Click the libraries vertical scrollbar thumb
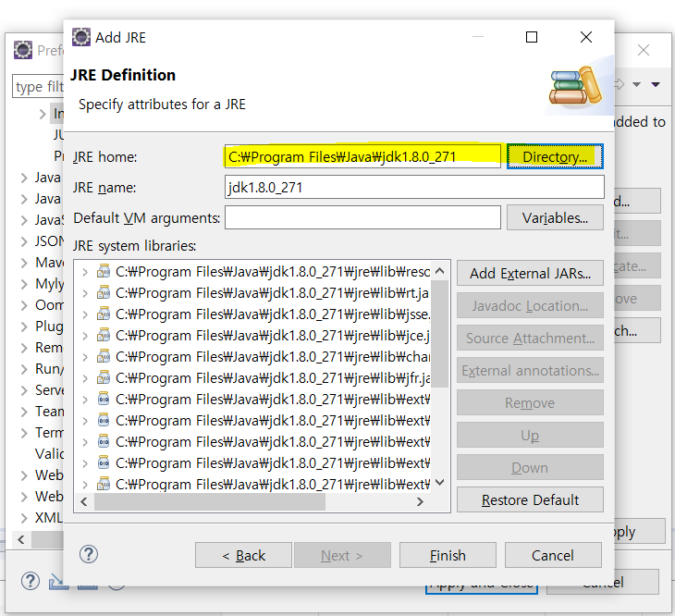 [439, 334]
